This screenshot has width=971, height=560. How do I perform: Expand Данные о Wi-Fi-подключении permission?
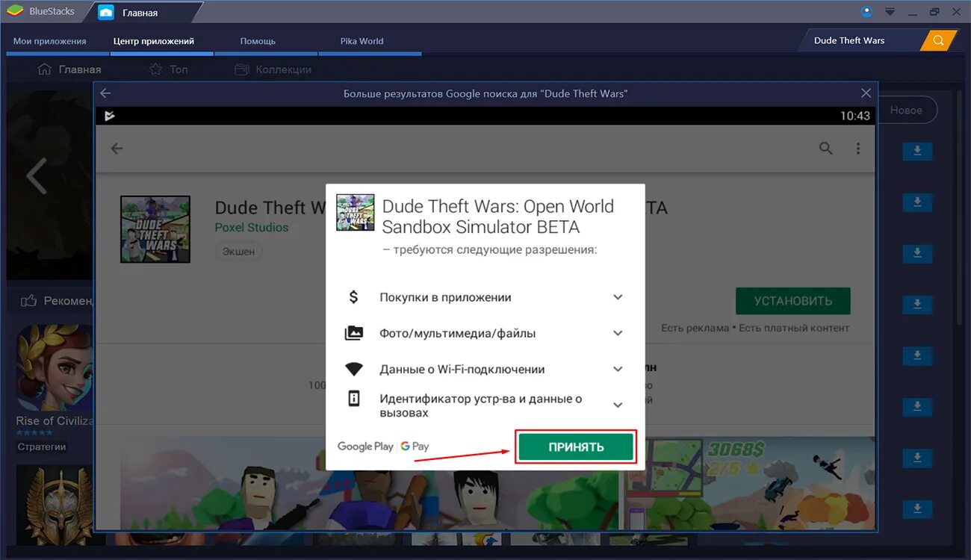click(x=618, y=369)
